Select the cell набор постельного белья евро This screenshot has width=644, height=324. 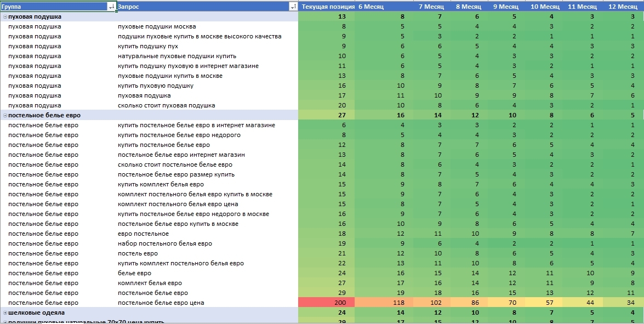click(165, 243)
